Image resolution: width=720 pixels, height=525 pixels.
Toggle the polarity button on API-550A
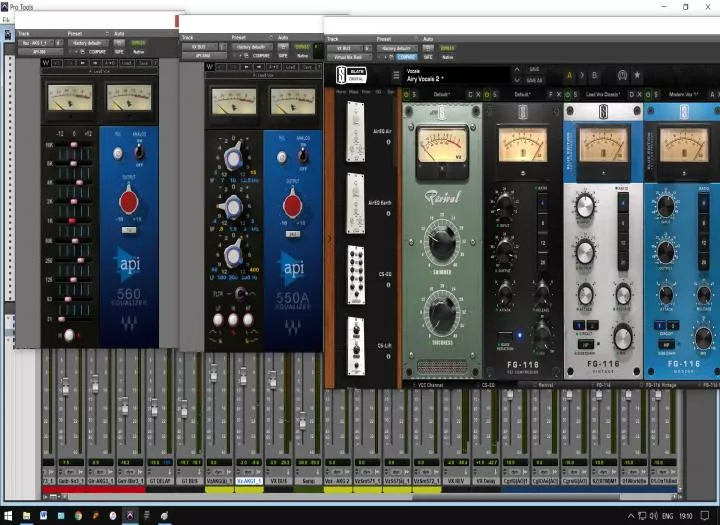pos(281,158)
